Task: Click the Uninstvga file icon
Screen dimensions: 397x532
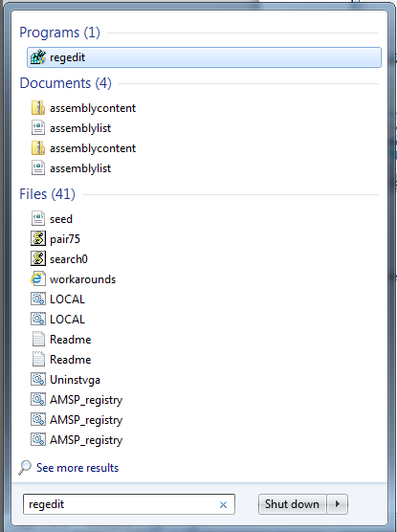Action: point(38,379)
